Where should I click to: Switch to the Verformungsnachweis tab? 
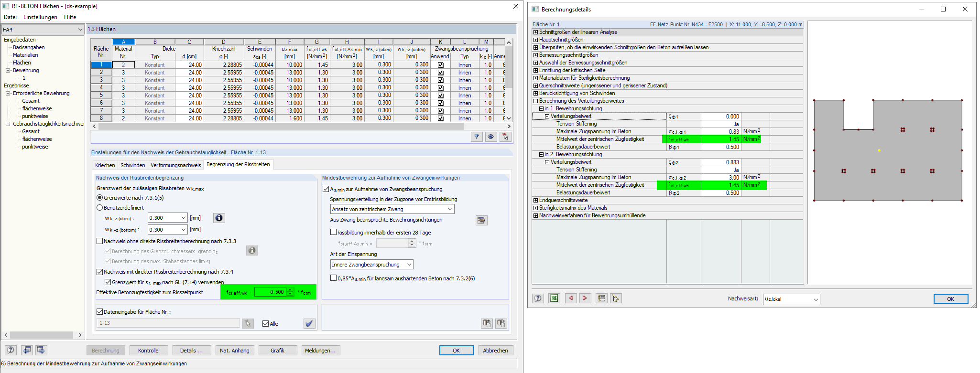[176, 165]
